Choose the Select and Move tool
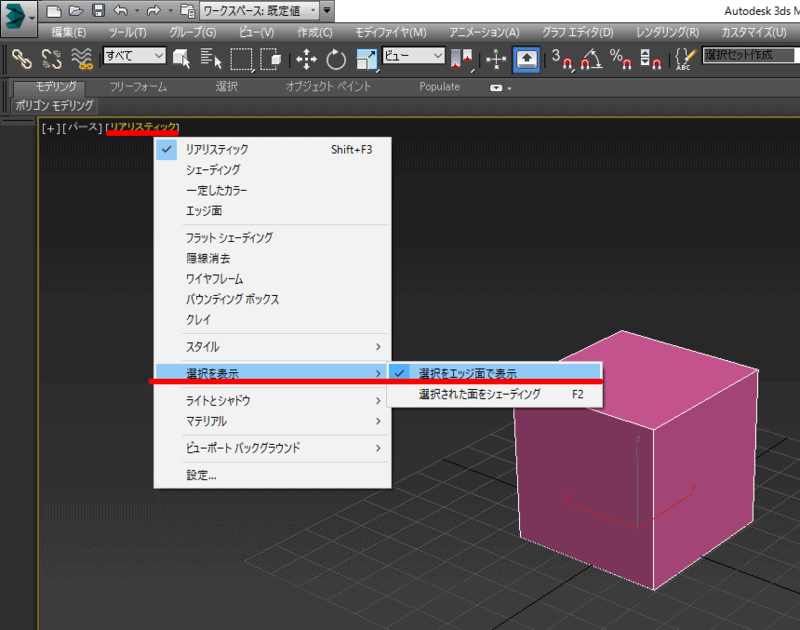The image size is (800, 630). [306, 58]
